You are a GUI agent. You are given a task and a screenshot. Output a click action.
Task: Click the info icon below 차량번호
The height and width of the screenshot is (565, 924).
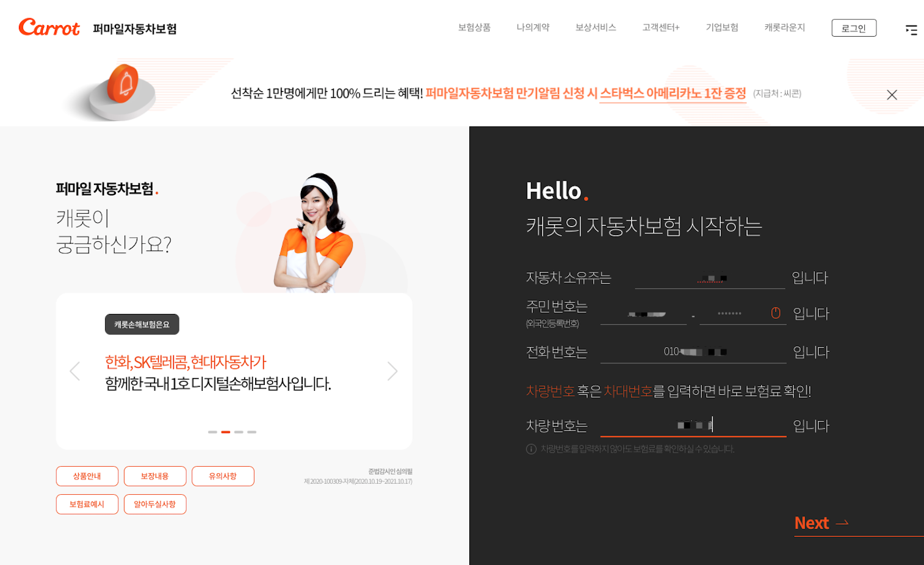531,449
